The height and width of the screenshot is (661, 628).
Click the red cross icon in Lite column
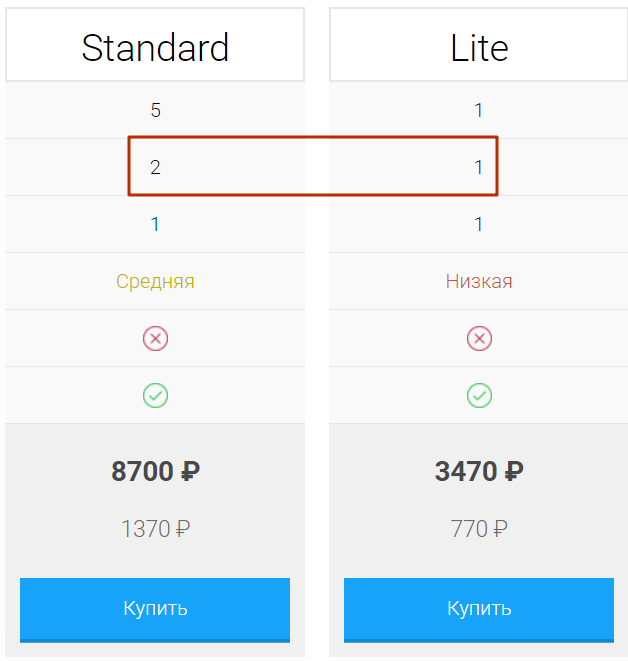coord(479,339)
